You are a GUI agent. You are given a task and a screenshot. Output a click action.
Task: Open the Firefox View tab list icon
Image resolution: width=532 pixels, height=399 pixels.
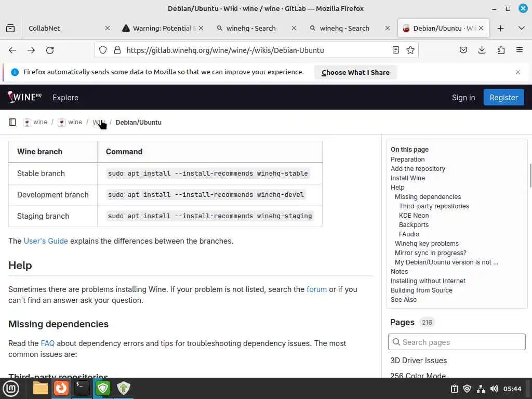(x=10, y=28)
